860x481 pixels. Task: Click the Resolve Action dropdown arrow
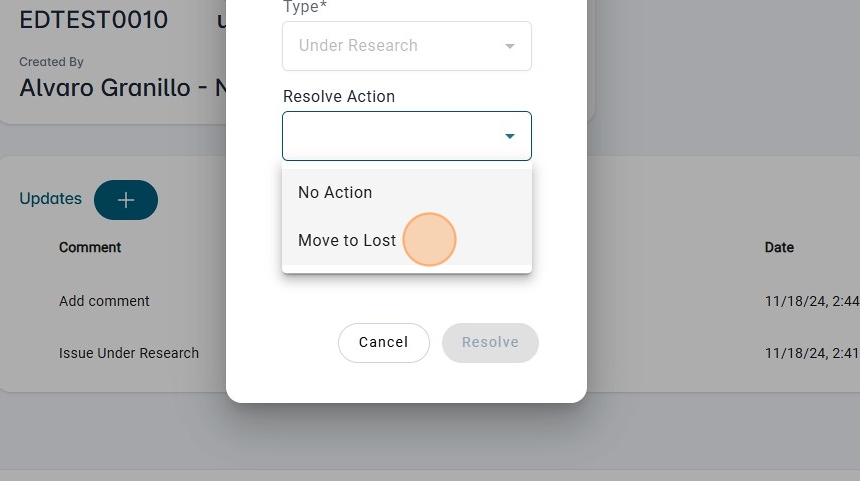coord(510,136)
